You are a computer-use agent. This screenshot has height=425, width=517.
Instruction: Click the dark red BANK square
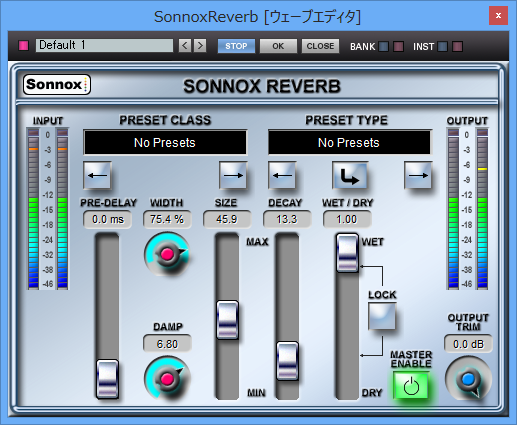pyautogui.click(x=399, y=46)
